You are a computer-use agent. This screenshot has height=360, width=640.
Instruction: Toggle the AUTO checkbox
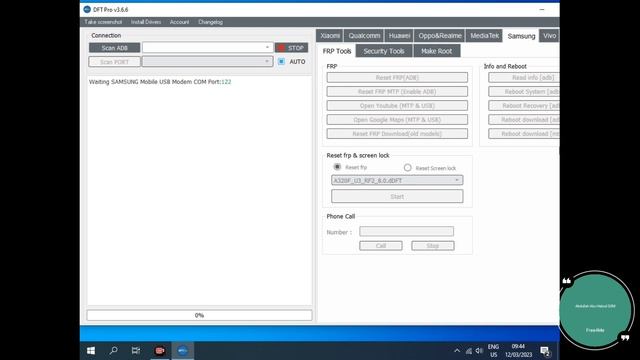tap(281, 62)
